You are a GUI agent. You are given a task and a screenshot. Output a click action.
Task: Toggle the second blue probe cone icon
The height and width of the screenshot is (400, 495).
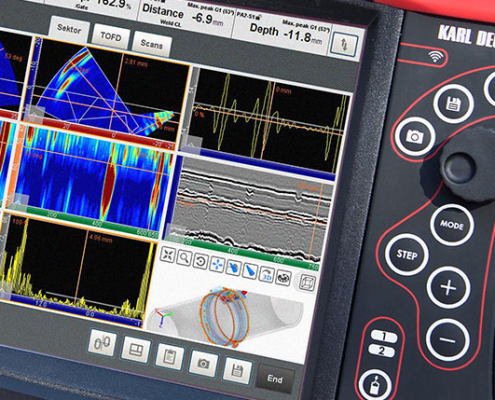click(249, 271)
